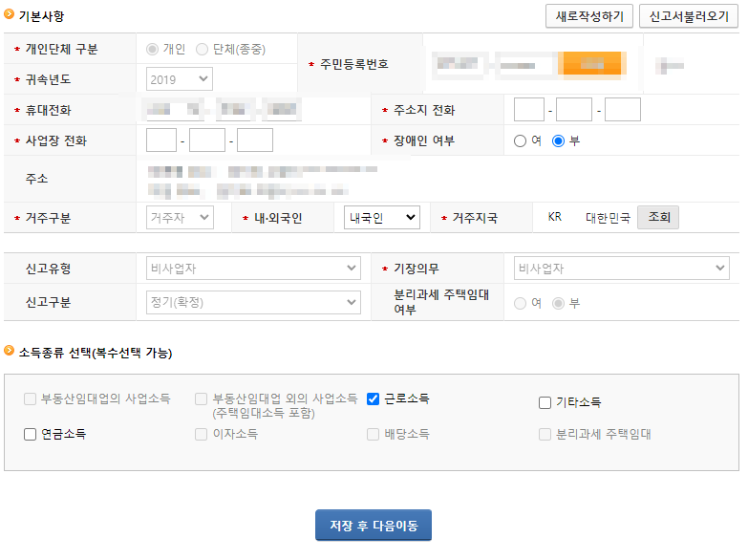This screenshot has height=560, width=748.
Task: Open the 신고유형 dropdown
Action: (x=253, y=269)
